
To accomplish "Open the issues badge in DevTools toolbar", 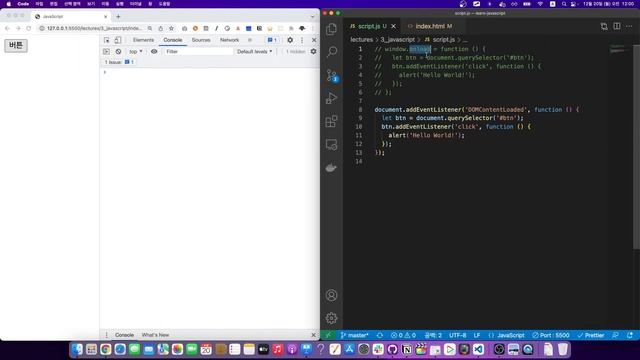I will pyautogui.click(x=272, y=40).
